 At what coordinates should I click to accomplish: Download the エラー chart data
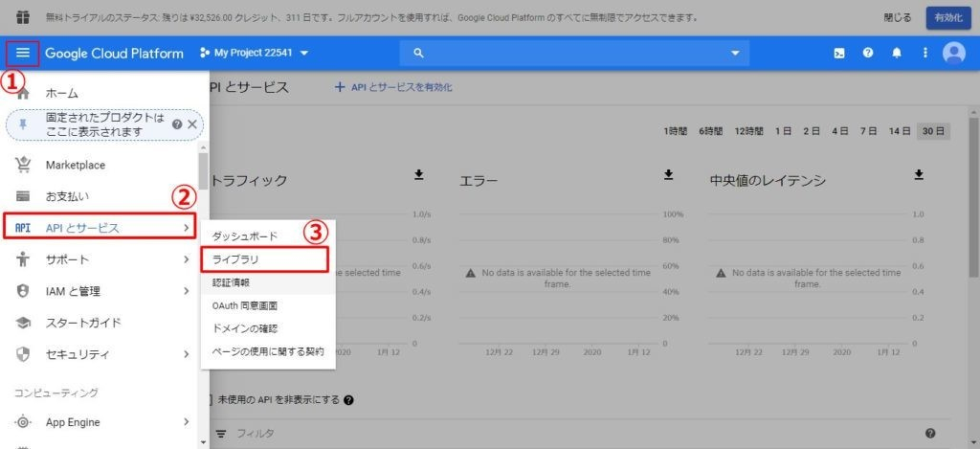coord(668,174)
